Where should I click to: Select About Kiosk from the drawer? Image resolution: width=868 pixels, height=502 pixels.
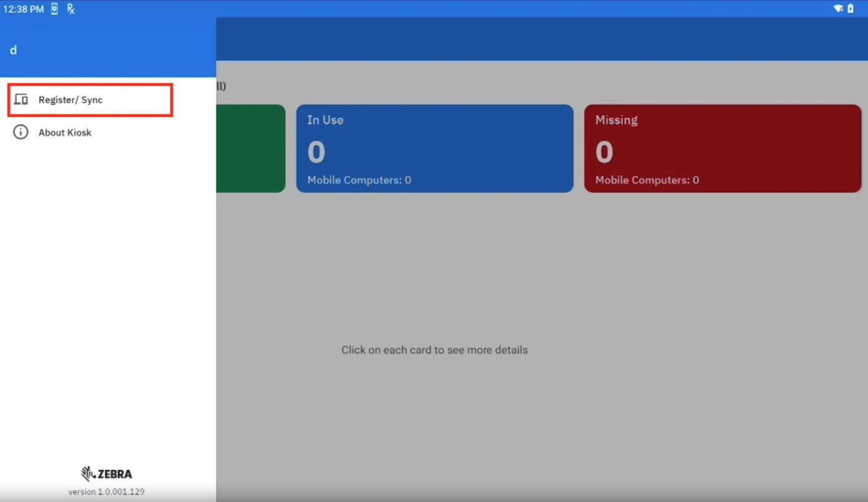[x=65, y=132]
